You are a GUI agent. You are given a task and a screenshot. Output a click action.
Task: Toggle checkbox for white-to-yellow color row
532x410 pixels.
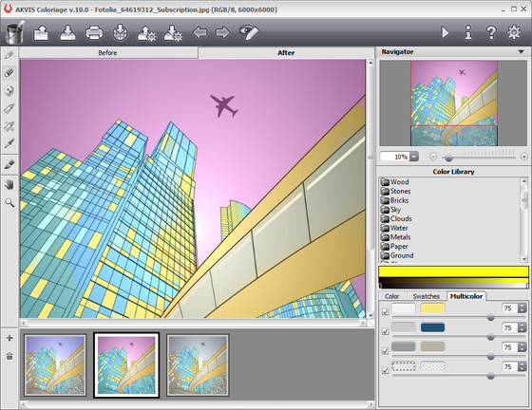pyautogui.click(x=385, y=311)
